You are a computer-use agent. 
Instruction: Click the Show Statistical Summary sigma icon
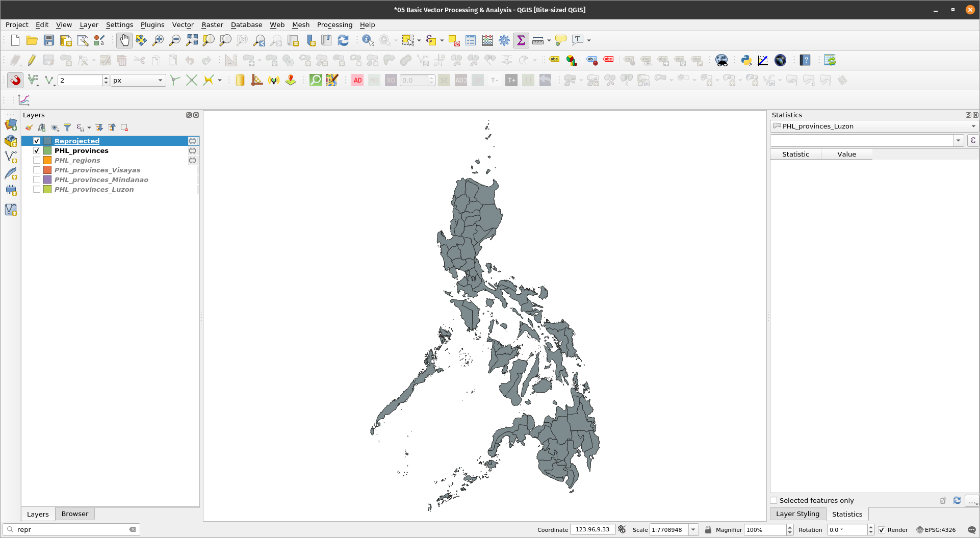[521, 40]
